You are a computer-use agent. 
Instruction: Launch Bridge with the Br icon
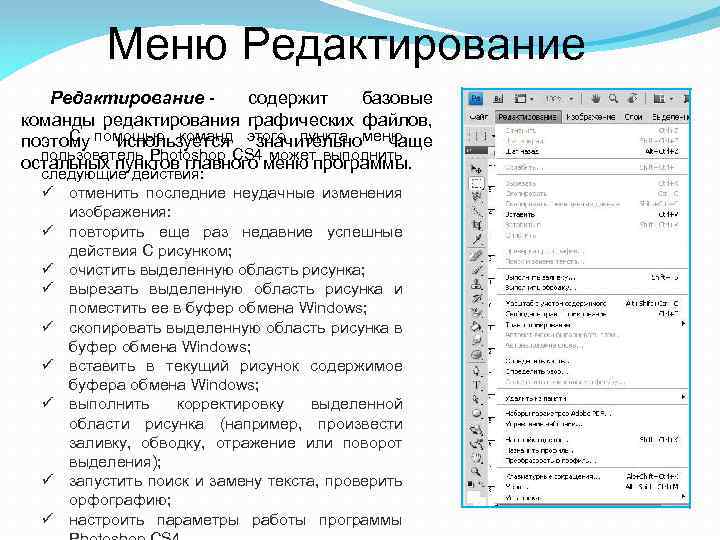499,99
